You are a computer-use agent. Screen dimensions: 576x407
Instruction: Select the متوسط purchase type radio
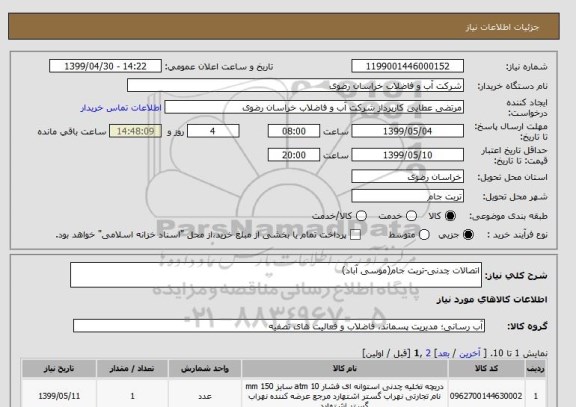pos(424,235)
